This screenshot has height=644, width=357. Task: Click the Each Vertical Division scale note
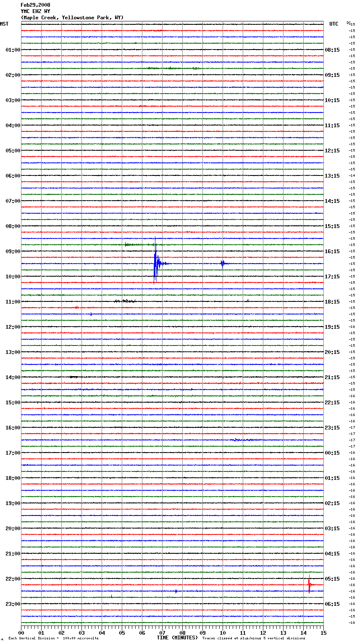point(53,639)
